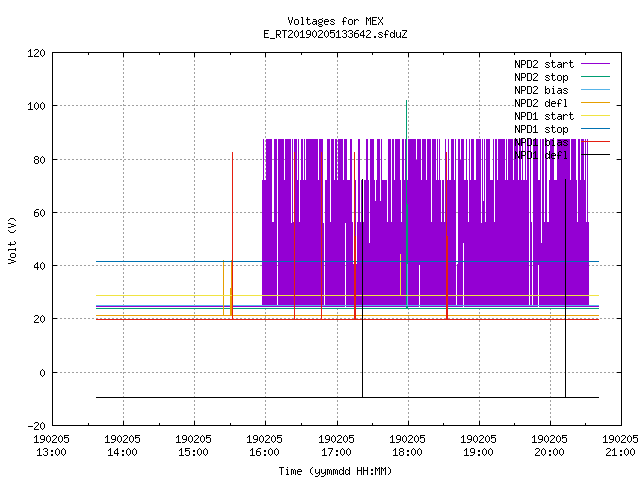The image size is (640, 480).
Task: Click the file name E_RT20190205133642.sfduZ
Action: point(335,34)
